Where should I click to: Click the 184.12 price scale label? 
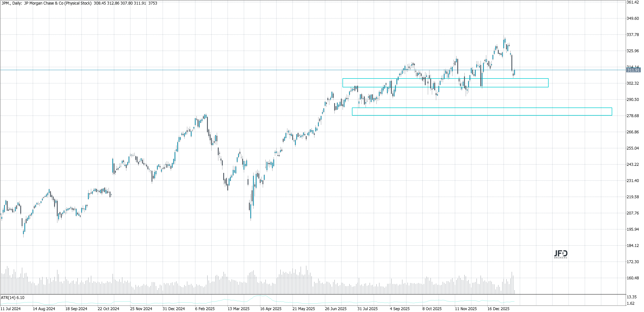point(632,246)
